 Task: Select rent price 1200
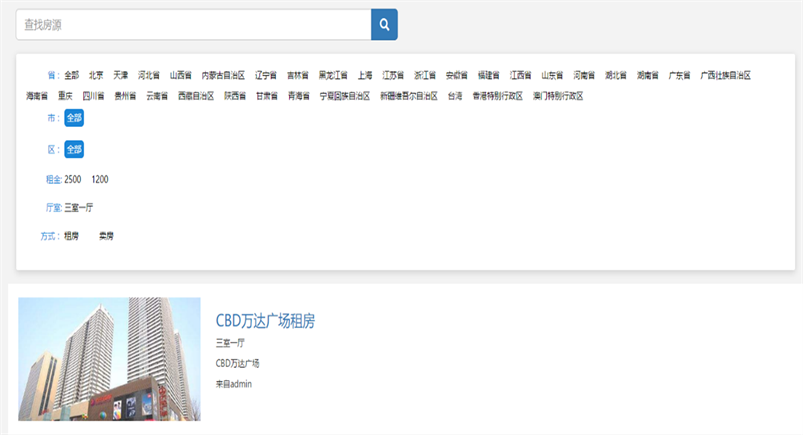tap(100, 180)
